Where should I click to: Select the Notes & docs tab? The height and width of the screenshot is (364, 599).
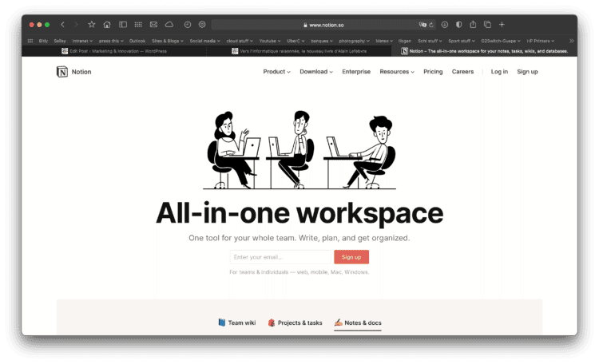(358, 322)
